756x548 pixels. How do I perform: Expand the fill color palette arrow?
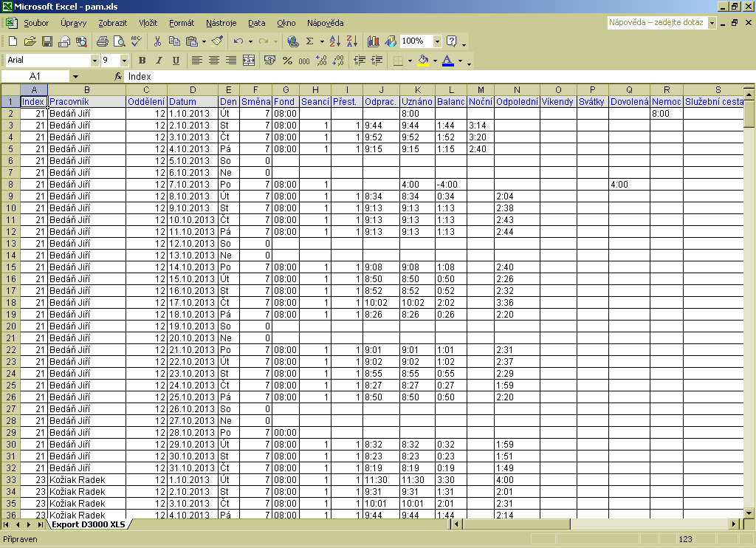point(435,61)
